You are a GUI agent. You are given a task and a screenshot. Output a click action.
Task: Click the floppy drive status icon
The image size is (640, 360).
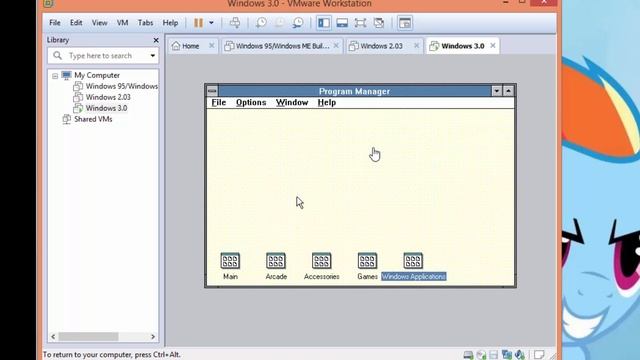(494, 355)
